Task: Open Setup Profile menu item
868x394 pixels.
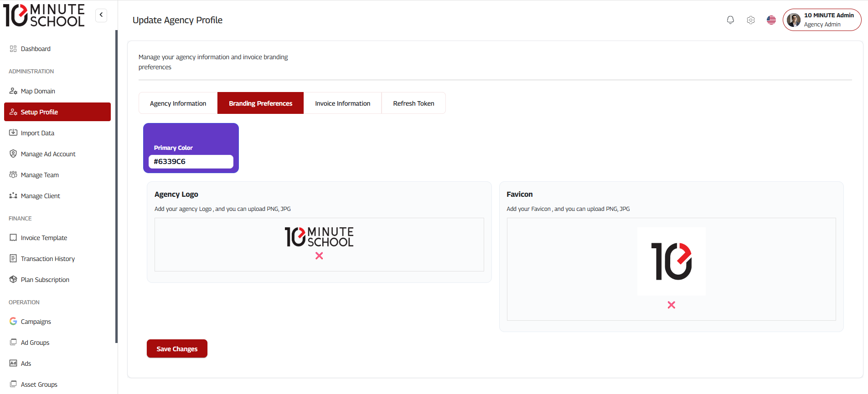Action: [57, 112]
